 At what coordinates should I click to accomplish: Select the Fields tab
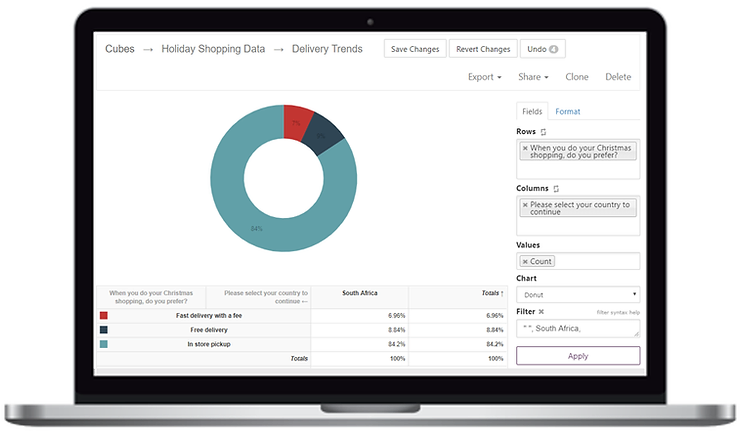[532, 111]
